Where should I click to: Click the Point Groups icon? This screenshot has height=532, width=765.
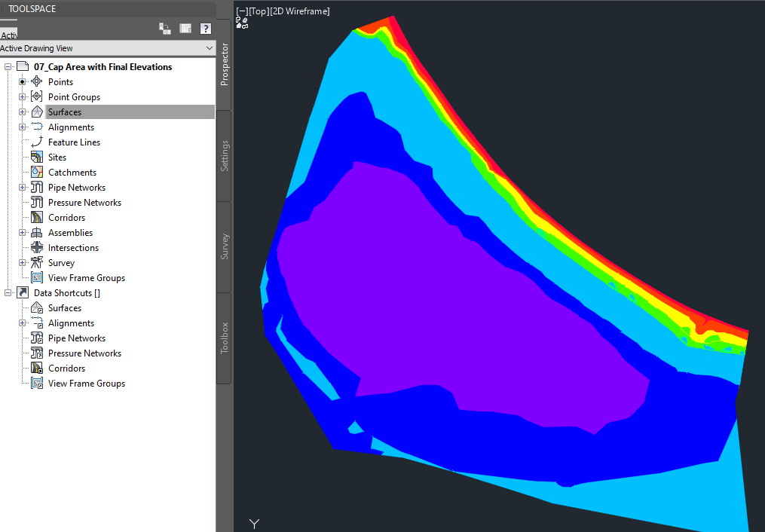37,96
